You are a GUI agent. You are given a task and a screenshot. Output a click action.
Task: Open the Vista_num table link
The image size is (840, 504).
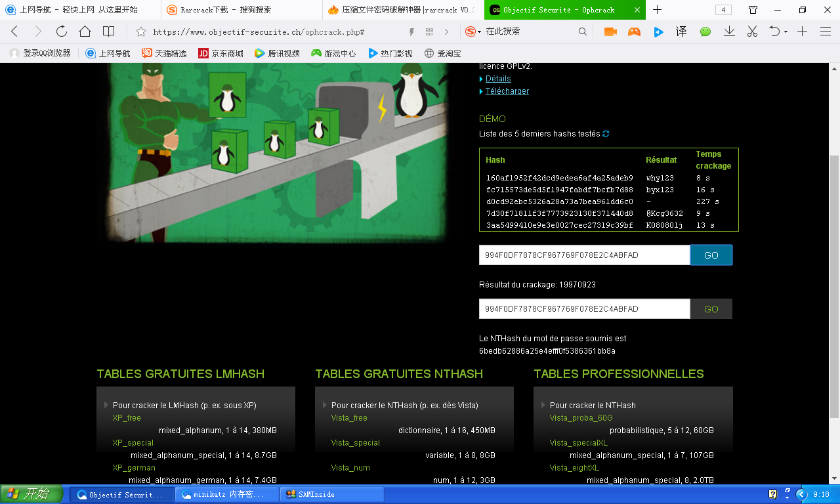350,468
